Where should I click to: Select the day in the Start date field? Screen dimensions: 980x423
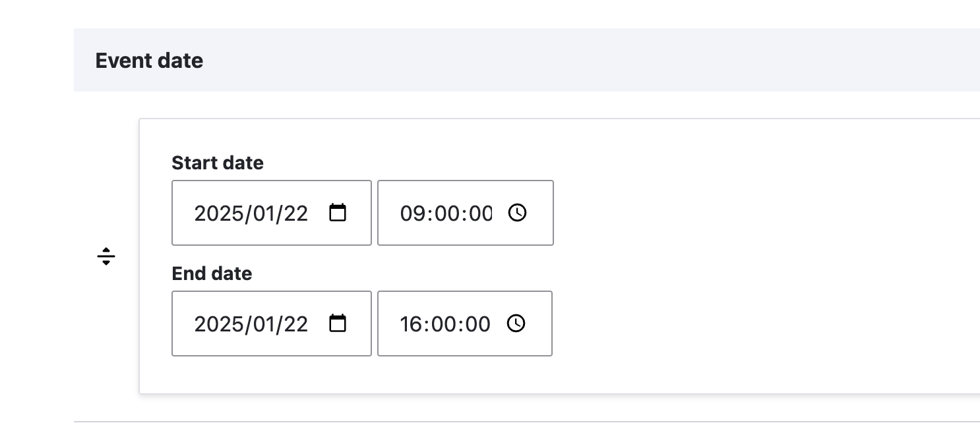[x=293, y=213]
